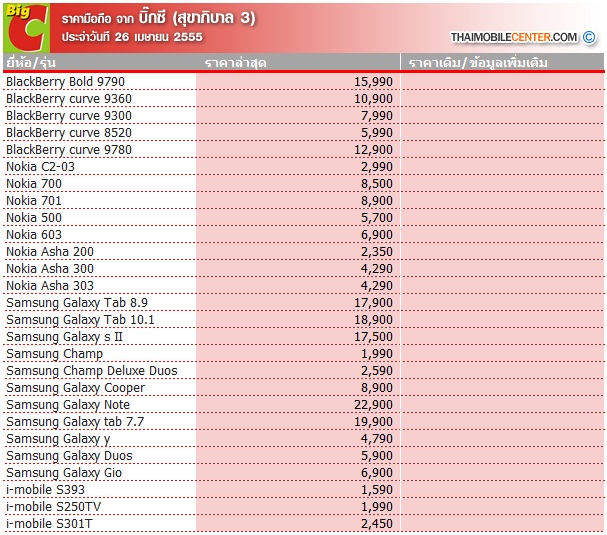Screen dimensions: 607x535
Task: Click the 4,290 price of Nokia Asha 303
Action: [x=377, y=286]
